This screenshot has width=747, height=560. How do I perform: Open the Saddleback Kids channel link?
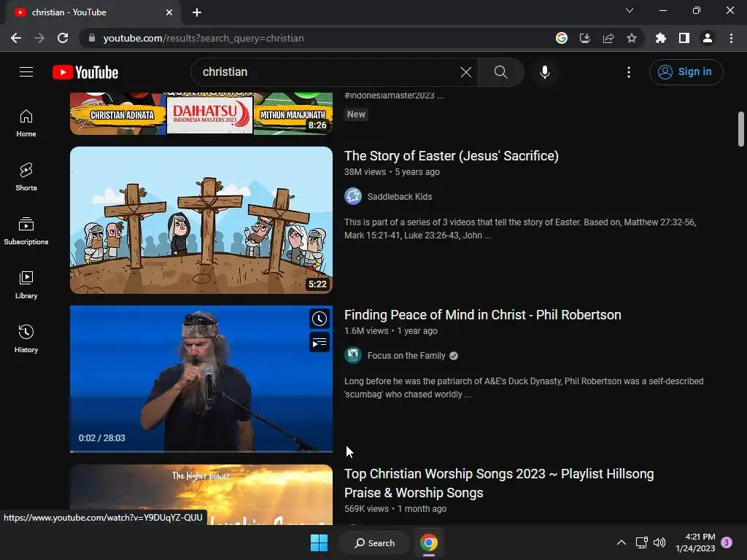click(x=400, y=197)
